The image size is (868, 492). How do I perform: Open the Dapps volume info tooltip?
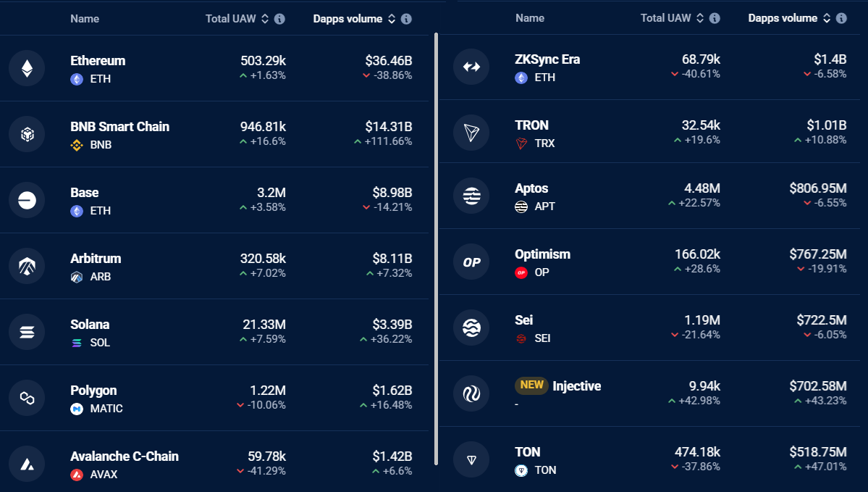pyautogui.click(x=407, y=19)
